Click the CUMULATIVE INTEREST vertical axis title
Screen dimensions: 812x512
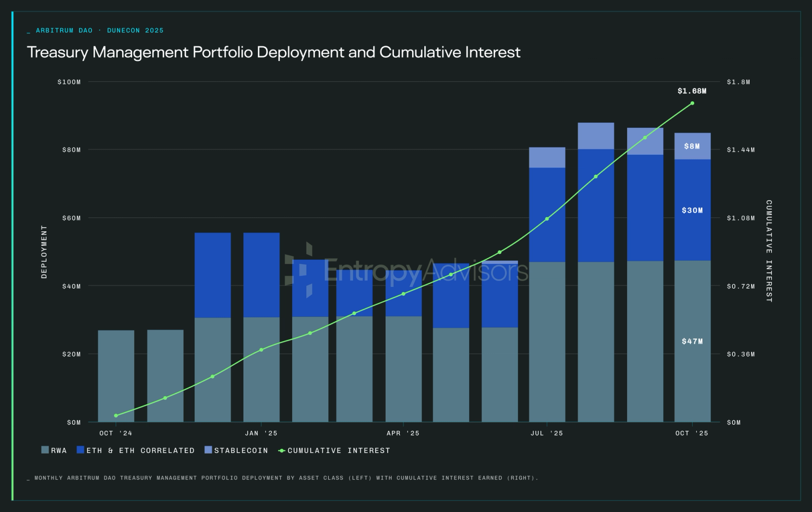pyautogui.click(x=769, y=251)
